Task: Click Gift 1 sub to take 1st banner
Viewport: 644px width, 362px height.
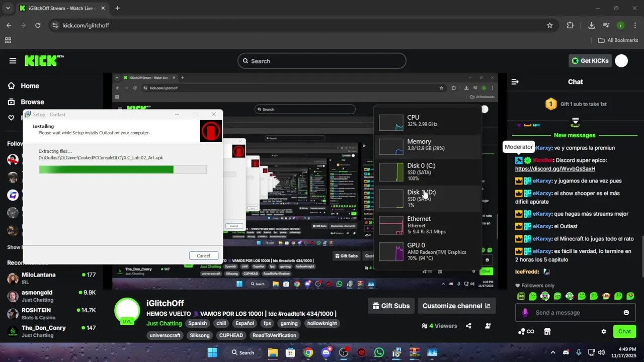Action: [576, 104]
